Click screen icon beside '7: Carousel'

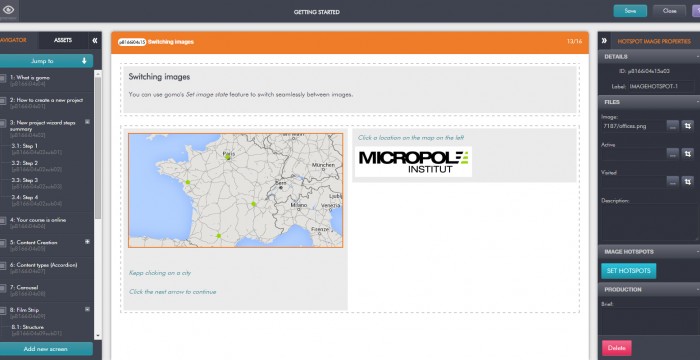pos(3,288)
